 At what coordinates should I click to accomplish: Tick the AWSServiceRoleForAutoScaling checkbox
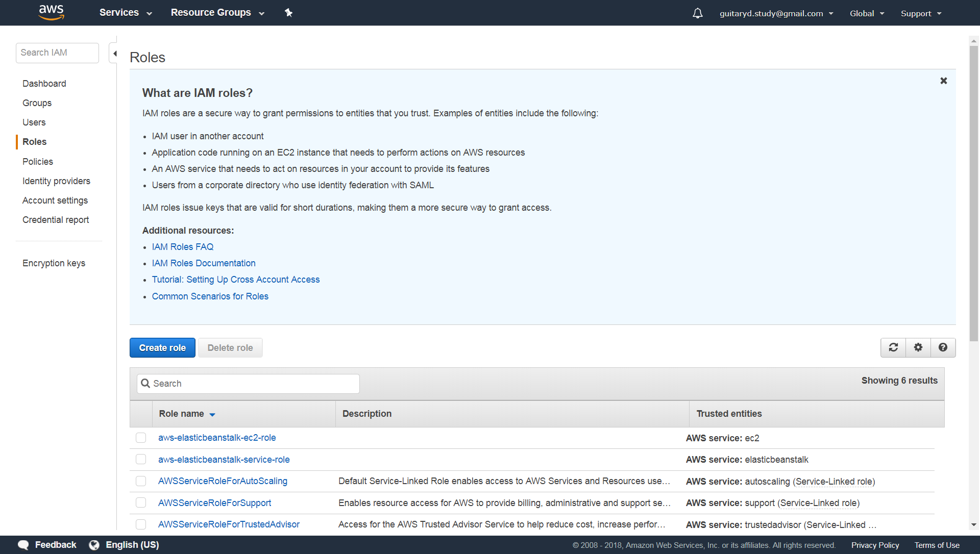(141, 481)
